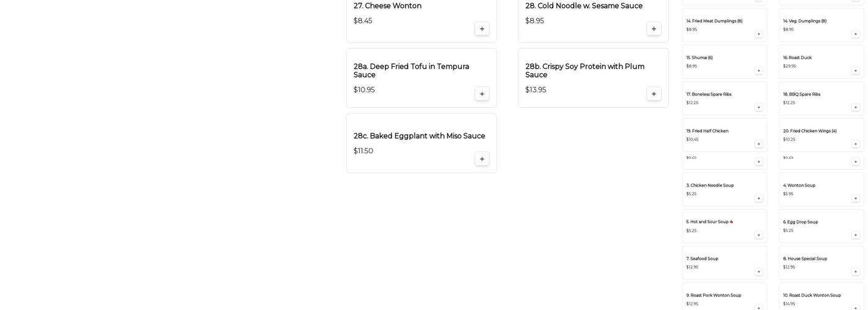The width and height of the screenshot is (868, 310).
Task: Click plus for Deep Fried Tofu in Tempura Sauce
Action: pyautogui.click(x=482, y=94)
